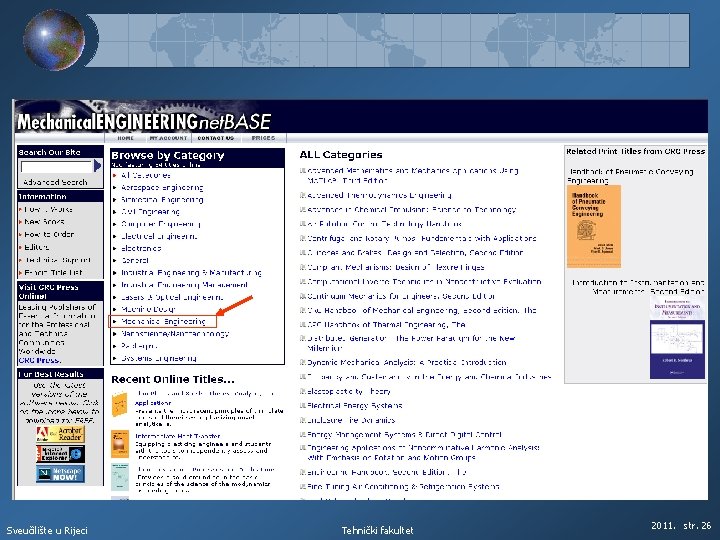The height and width of the screenshot is (540, 720).
Task: Select the Electronics category
Action: (141, 248)
